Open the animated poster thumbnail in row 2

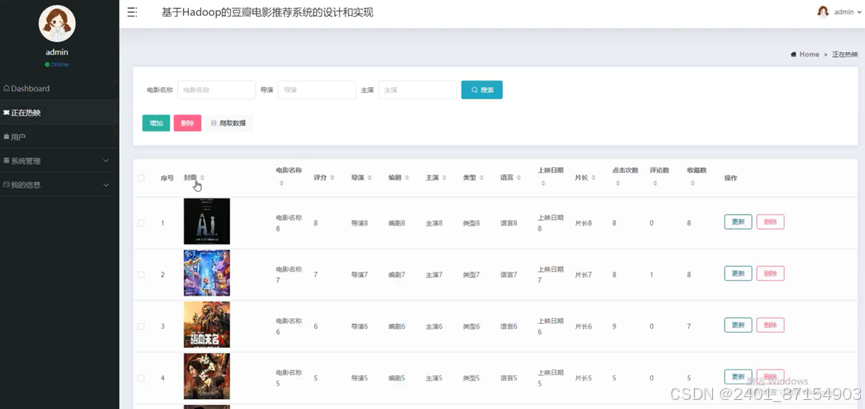pos(207,273)
